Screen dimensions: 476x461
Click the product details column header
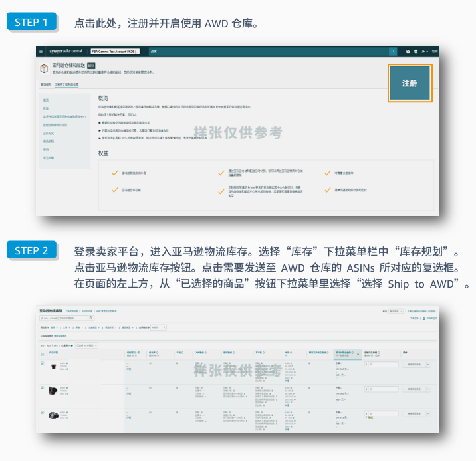pyautogui.click(x=54, y=353)
